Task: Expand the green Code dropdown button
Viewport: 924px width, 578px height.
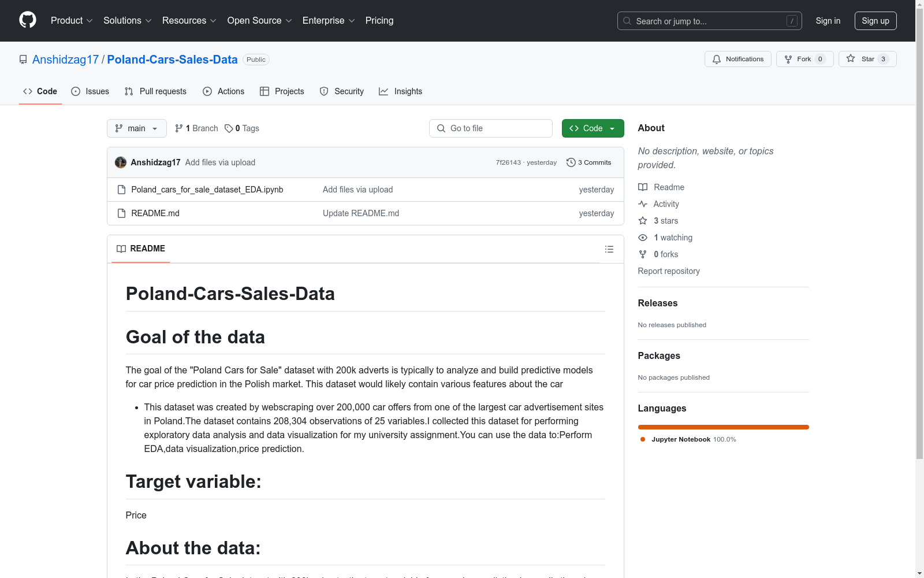Action: [593, 128]
